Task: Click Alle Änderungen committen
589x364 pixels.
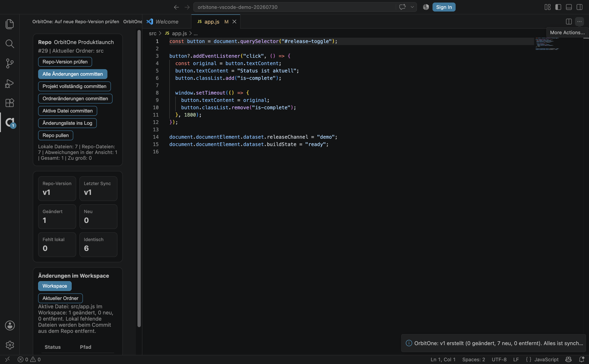Action: 73,74
